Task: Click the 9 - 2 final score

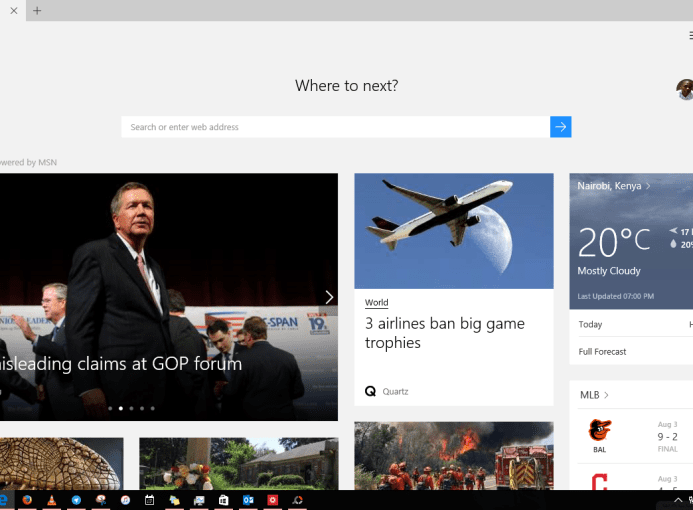Action: pyautogui.click(x=667, y=437)
